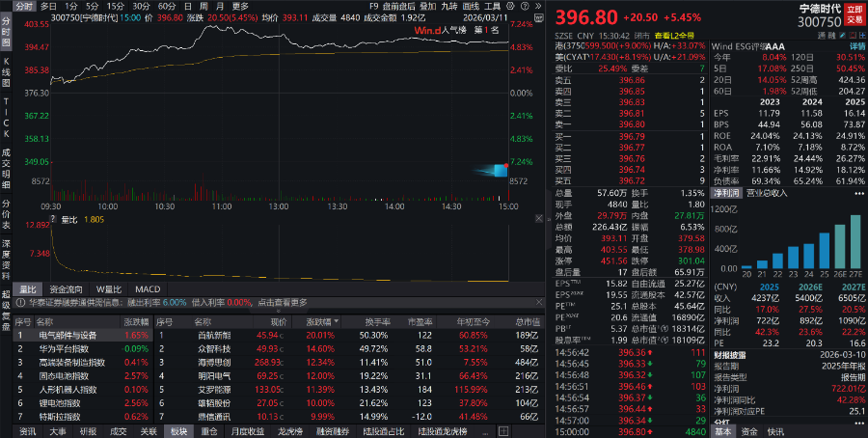Open the 详情 link in ESG panel

click(x=856, y=45)
